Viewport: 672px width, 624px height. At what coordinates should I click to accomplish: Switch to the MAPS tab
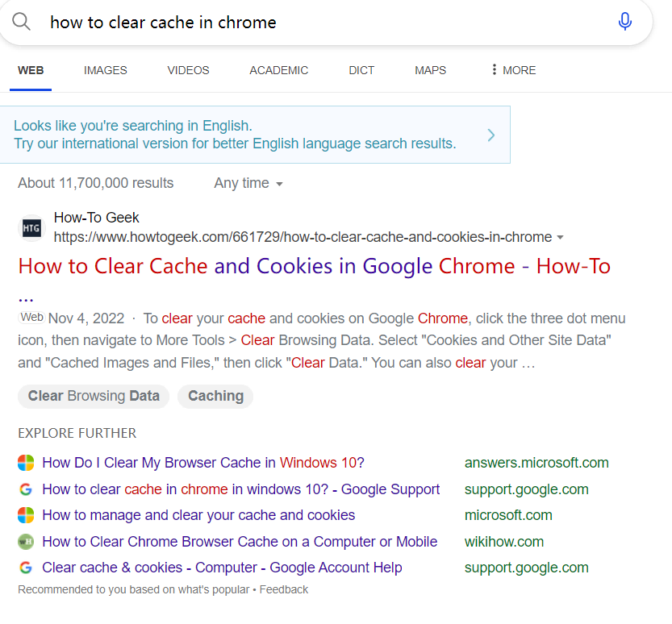click(430, 70)
